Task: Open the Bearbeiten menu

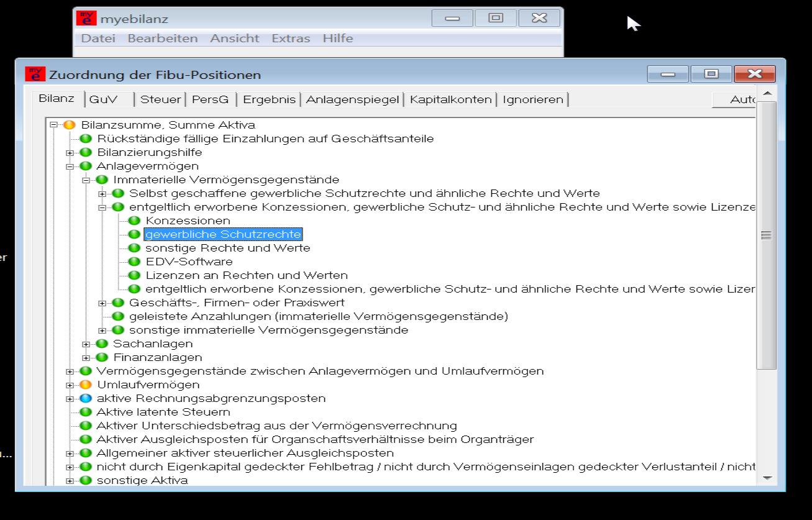Action: click(163, 39)
